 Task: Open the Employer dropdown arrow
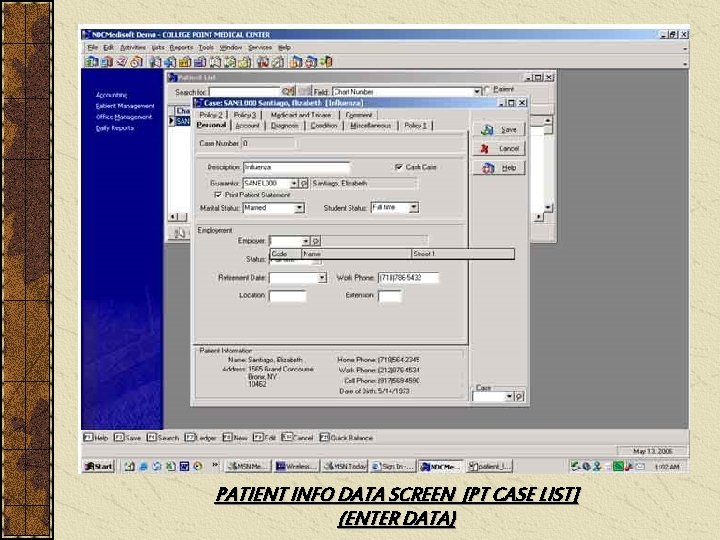306,241
